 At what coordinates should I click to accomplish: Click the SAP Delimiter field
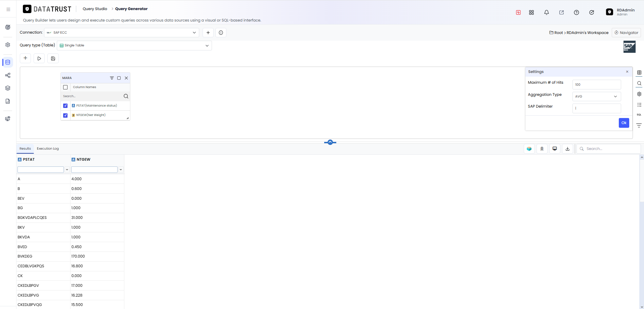597,108
